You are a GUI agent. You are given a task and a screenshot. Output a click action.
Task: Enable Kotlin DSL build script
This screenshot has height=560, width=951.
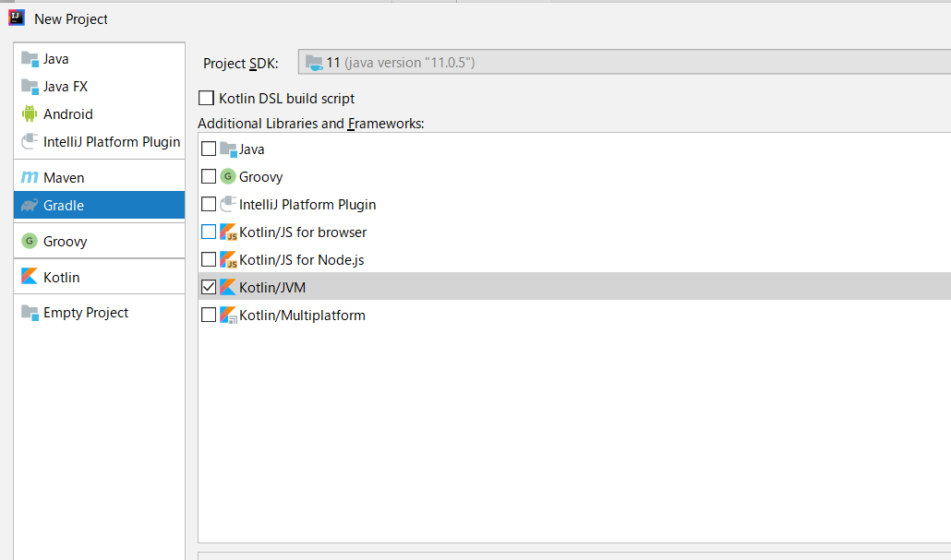coord(206,98)
